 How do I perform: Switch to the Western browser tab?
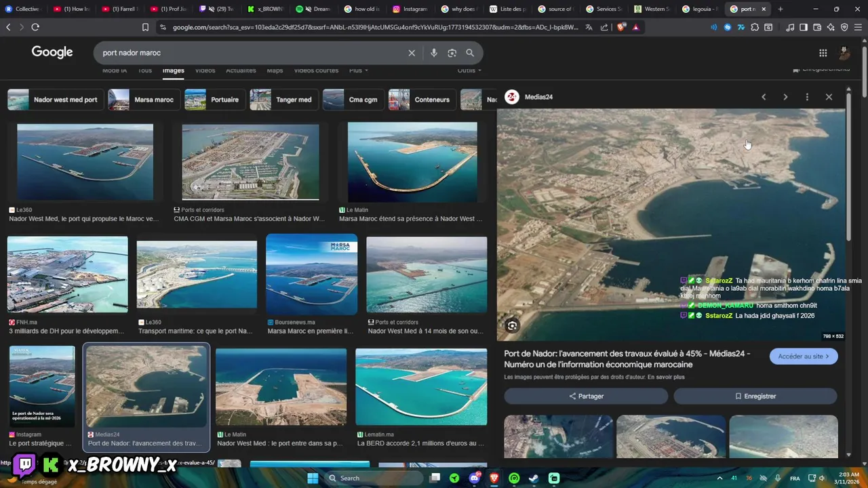point(651,9)
